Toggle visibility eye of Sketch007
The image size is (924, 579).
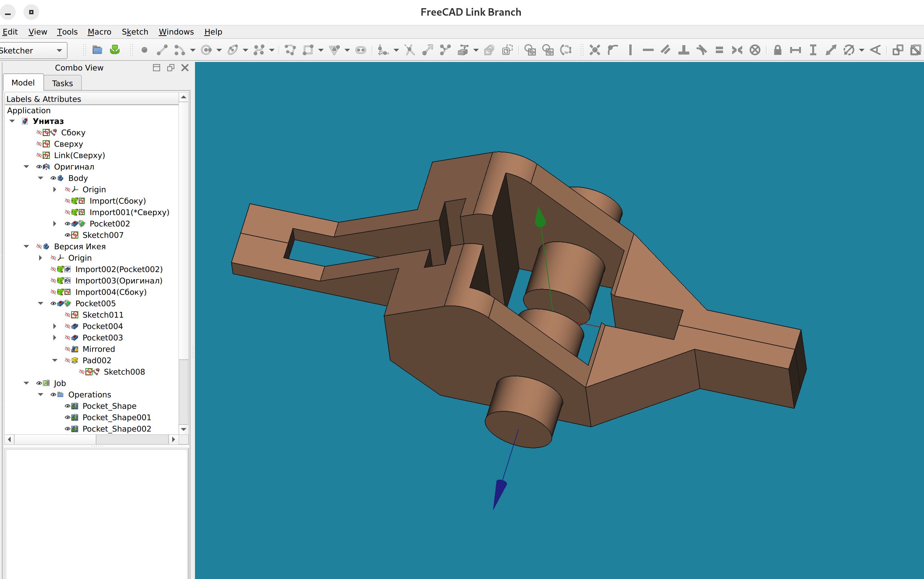point(67,235)
